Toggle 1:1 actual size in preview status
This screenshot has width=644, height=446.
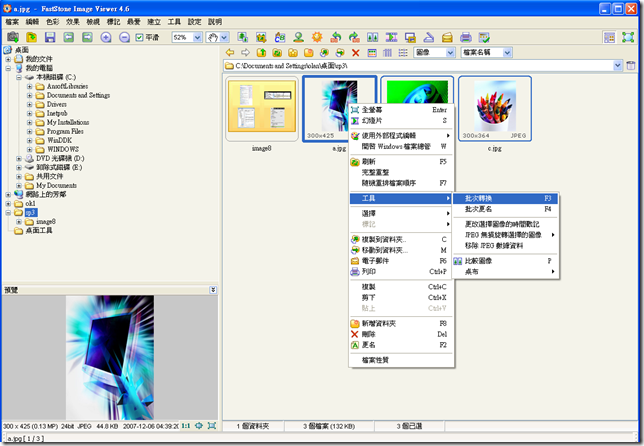[186, 426]
